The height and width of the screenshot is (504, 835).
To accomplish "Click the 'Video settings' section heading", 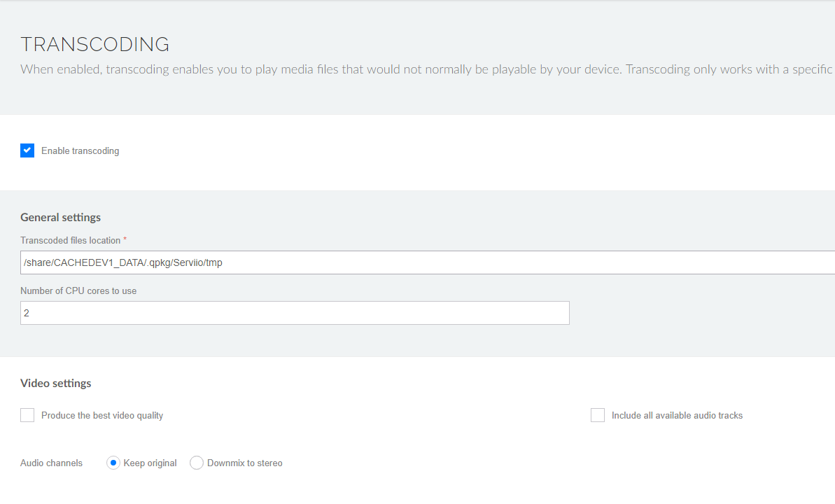I will click(56, 383).
